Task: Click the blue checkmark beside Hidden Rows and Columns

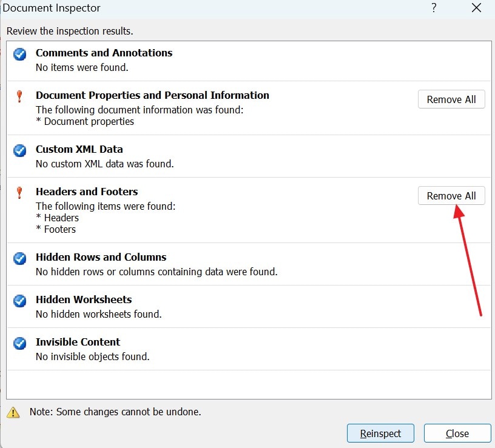Action: 20,258
